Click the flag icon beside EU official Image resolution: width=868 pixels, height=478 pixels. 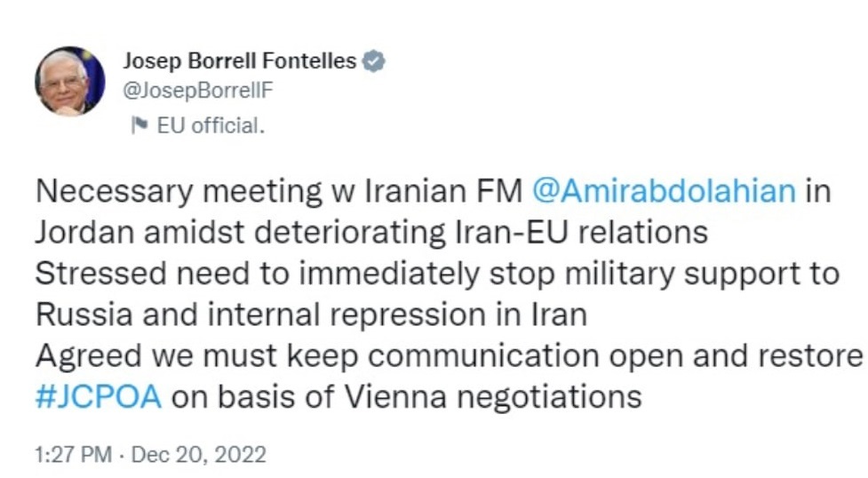tap(139, 125)
